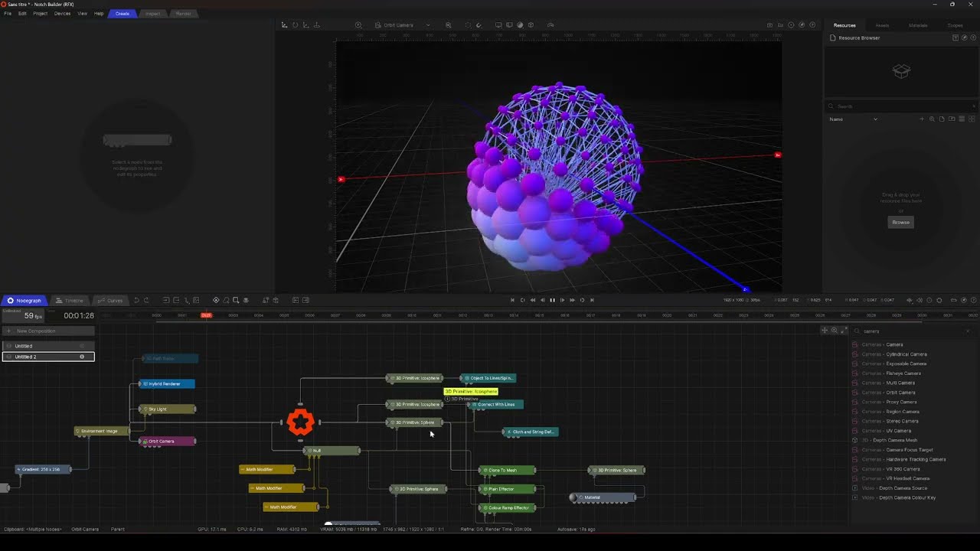Jump to start of timeline
Viewport: 980px width, 551px height.
point(513,300)
